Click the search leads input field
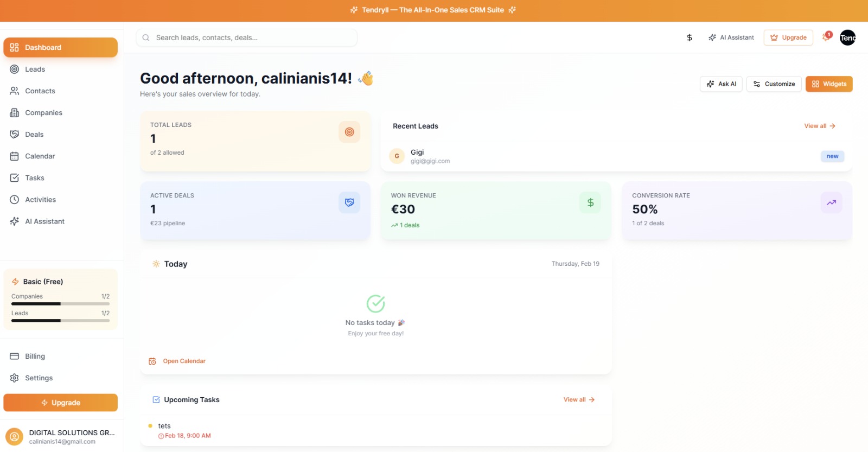This screenshot has height=452, width=868. (247, 38)
